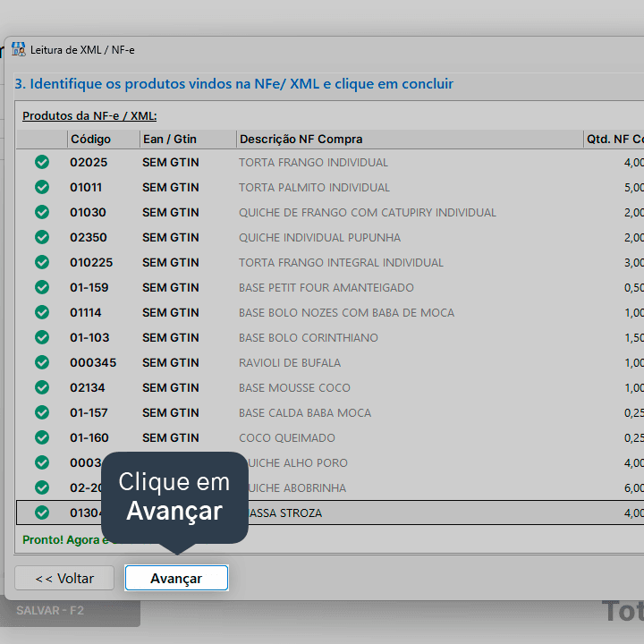The width and height of the screenshot is (644, 644).
Task: Click green check icon for QUICHE DE FRANGO COM CATUPIRY
Action: click(x=42, y=212)
